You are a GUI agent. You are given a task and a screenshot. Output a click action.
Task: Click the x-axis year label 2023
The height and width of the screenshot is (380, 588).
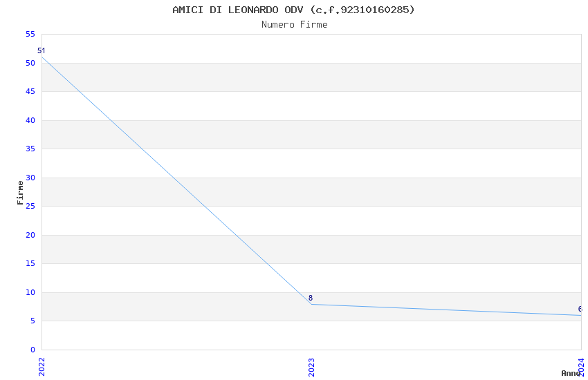click(311, 367)
